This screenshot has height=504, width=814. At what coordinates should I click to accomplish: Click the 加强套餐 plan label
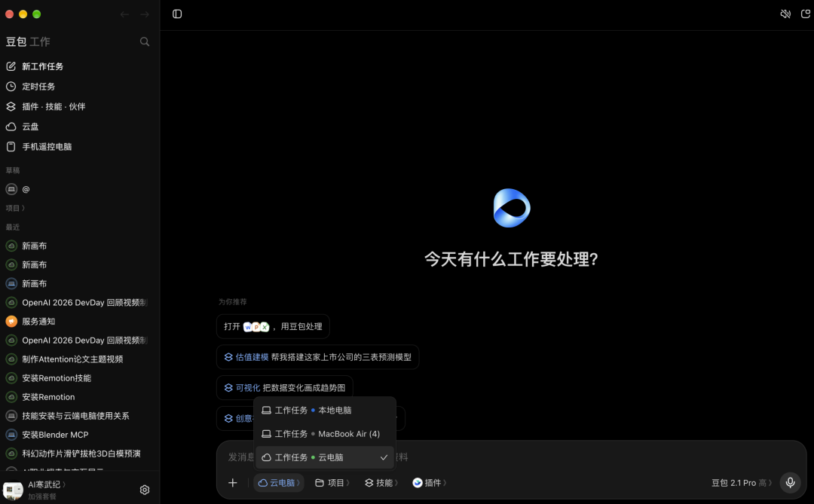click(x=42, y=496)
